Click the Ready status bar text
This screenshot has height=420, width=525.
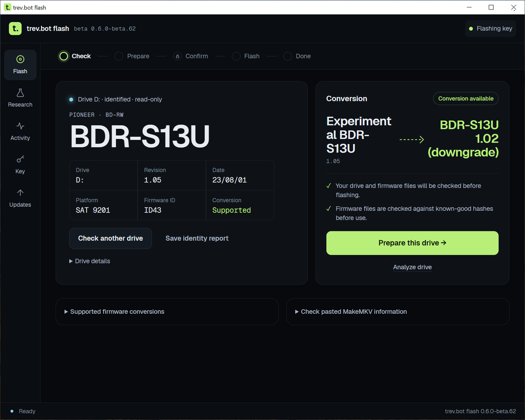click(27, 411)
